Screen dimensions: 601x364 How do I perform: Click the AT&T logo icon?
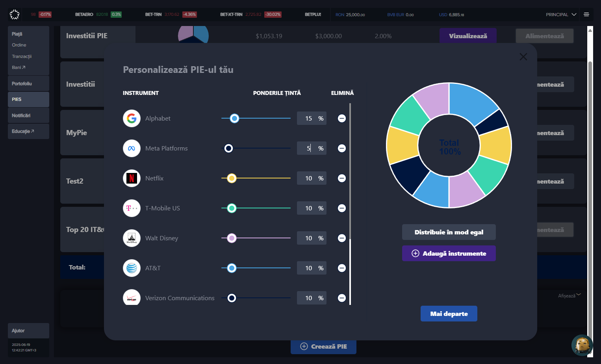[132, 268]
